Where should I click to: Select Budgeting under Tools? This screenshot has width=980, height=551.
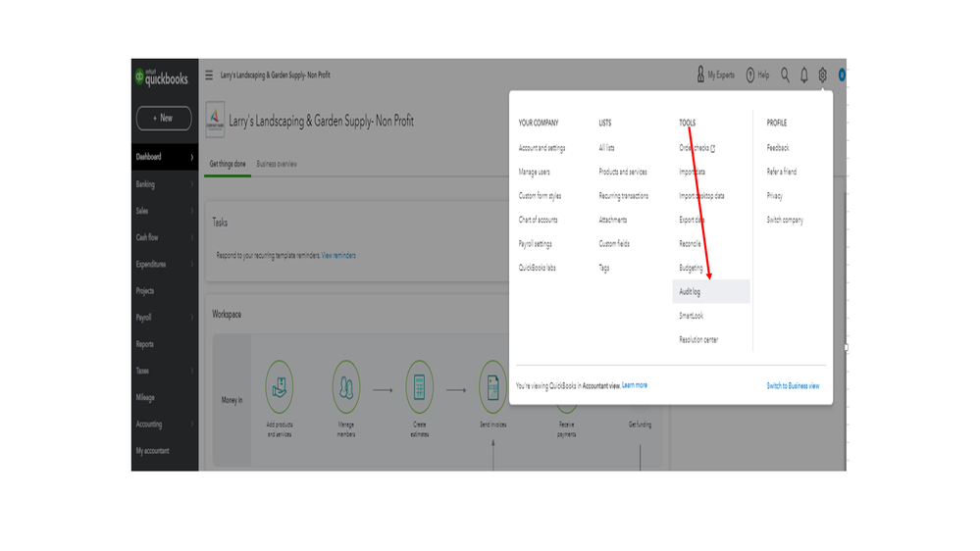pyautogui.click(x=692, y=268)
